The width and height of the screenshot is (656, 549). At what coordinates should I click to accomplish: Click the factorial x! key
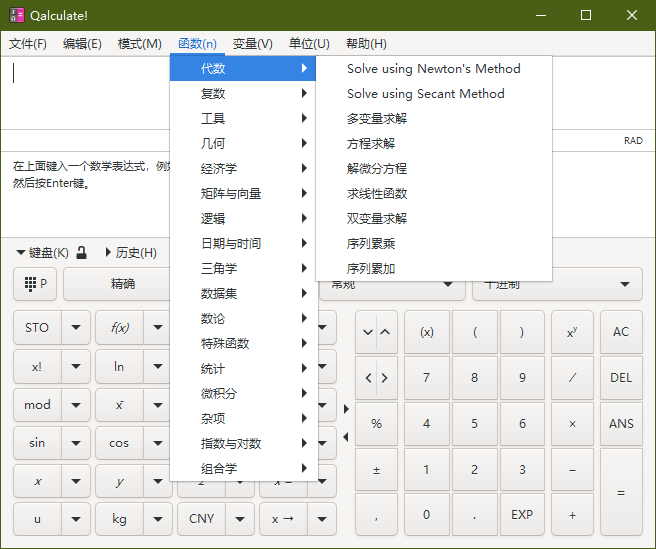tap(37, 367)
